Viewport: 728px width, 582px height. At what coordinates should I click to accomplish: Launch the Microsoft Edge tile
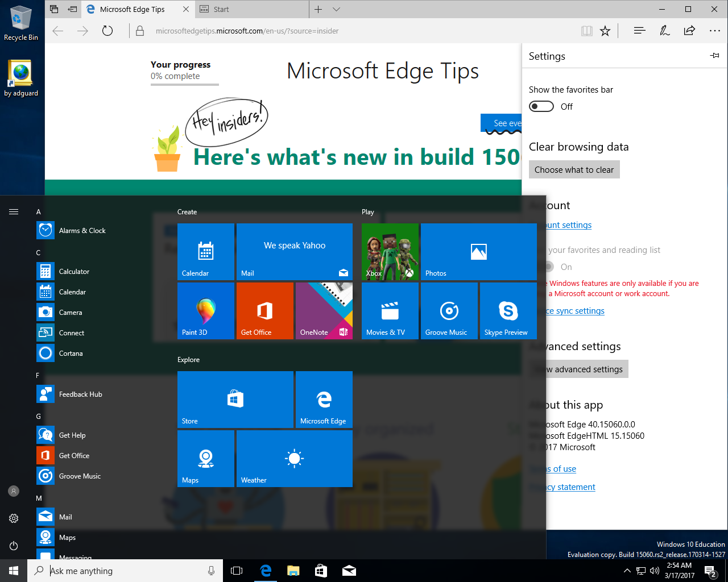[324, 400]
